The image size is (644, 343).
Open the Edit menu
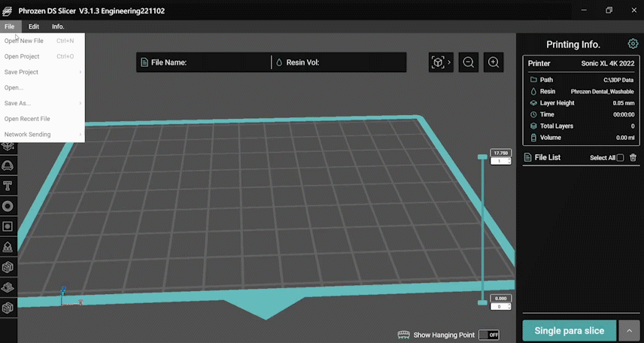coord(34,26)
